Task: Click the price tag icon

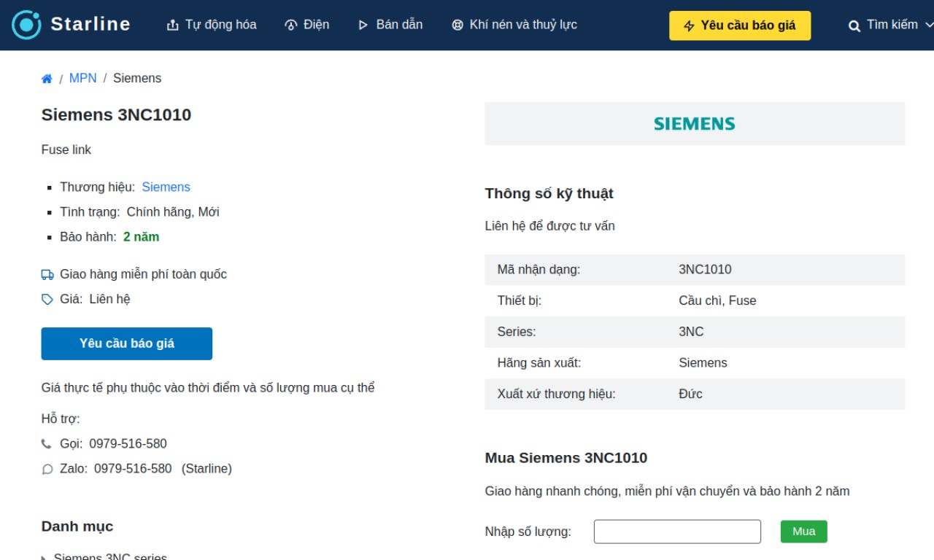Action: 47,299
